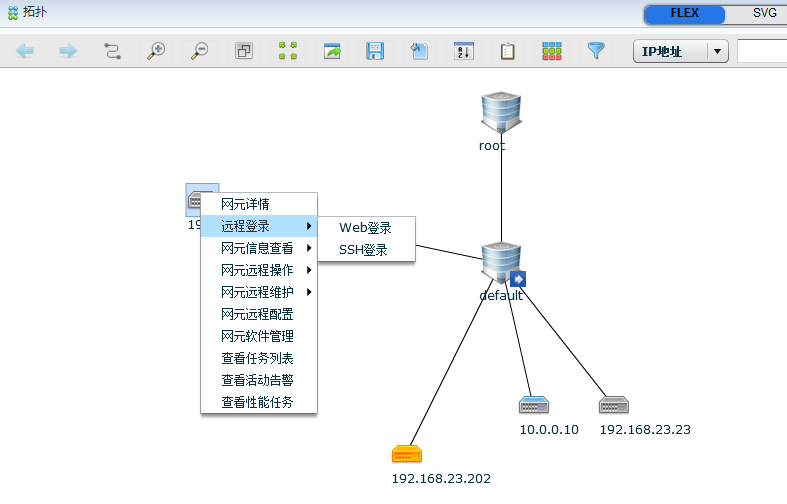Expand the 网元远程操作 submenu
787x504 pixels.
(x=258, y=270)
